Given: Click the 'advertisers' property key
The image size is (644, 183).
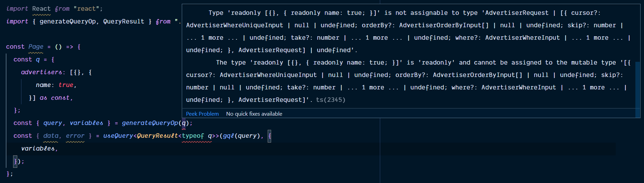Looking at the screenshot, I should [41, 72].
